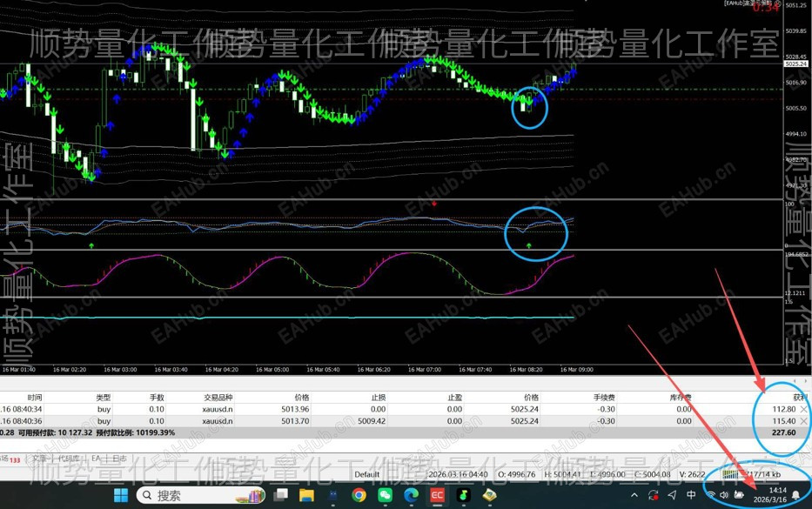This screenshot has width=812, height=509.
Task: Click the V: 2622 volume status value
Action: (693, 474)
